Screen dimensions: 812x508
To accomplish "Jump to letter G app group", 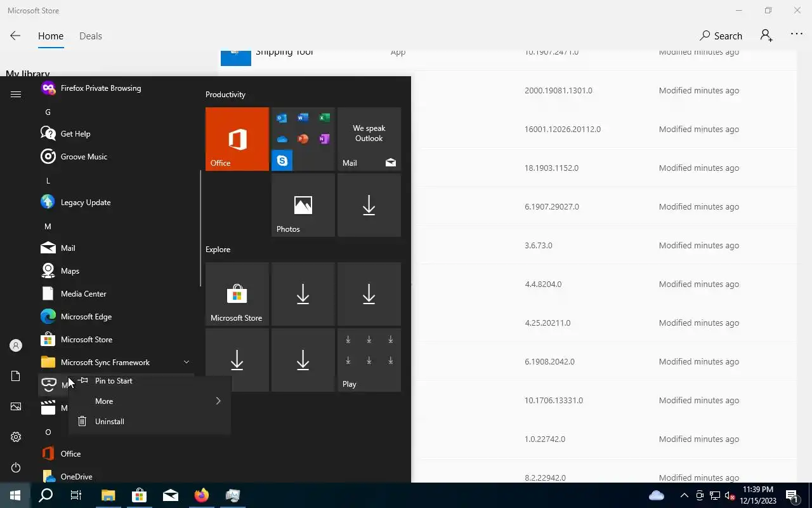I will pos(48,112).
